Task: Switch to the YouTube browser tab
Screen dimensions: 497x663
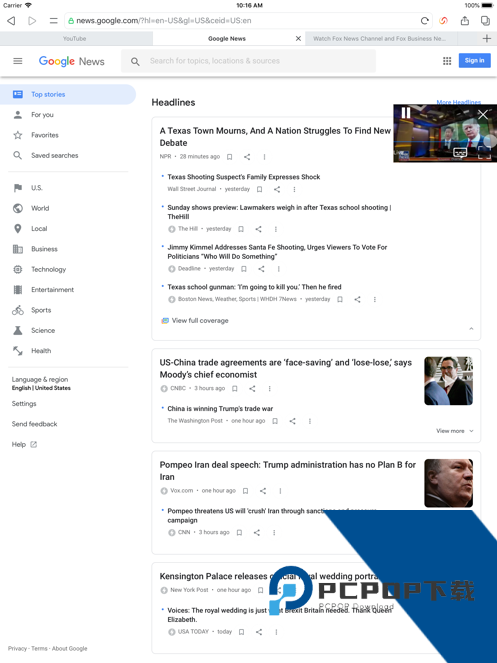Action: [75, 38]
